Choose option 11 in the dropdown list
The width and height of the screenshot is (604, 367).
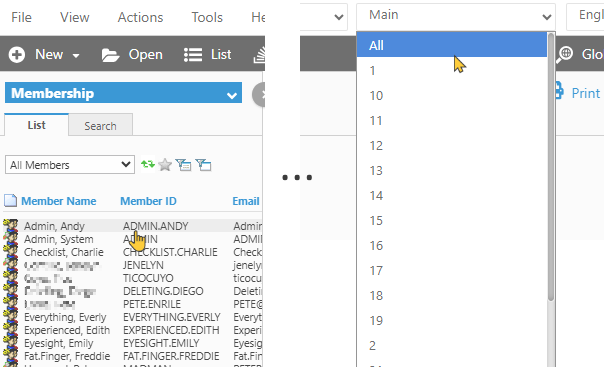tap(451, 121)
